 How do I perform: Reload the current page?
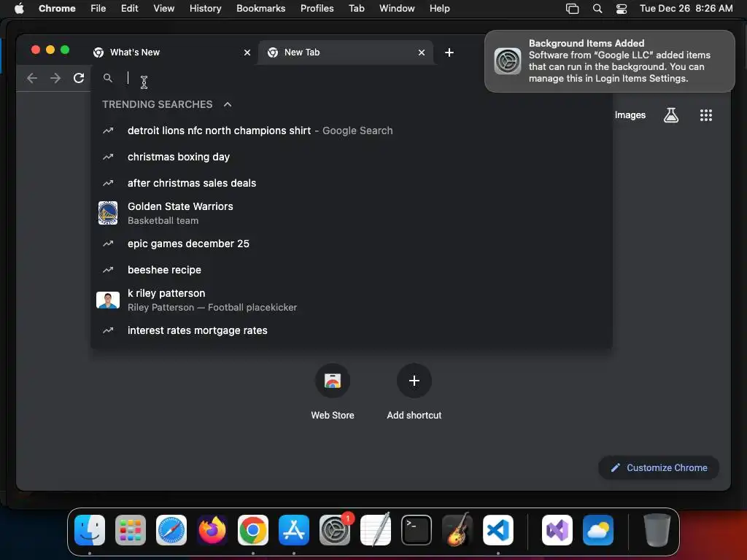[x=79, y=78]
